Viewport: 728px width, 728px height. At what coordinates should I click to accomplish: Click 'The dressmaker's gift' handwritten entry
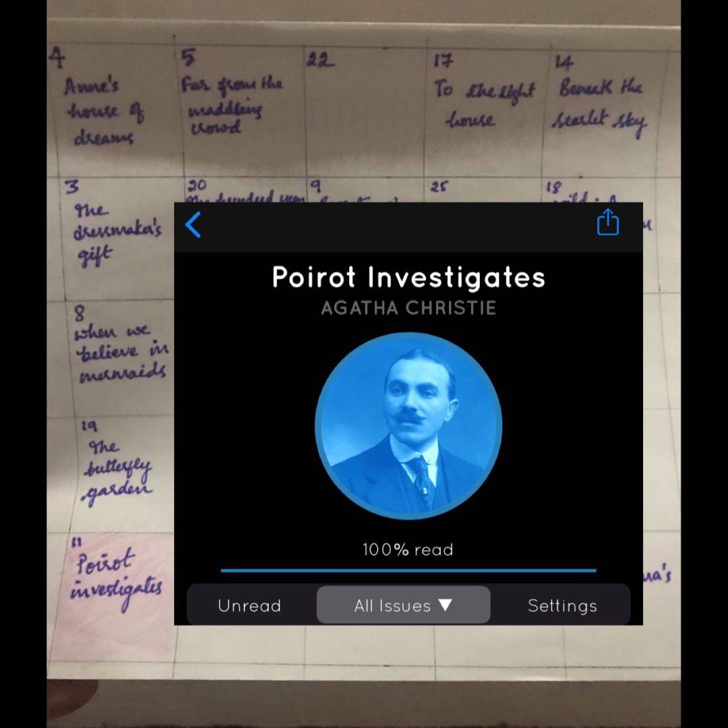click(x=116, y=233)
